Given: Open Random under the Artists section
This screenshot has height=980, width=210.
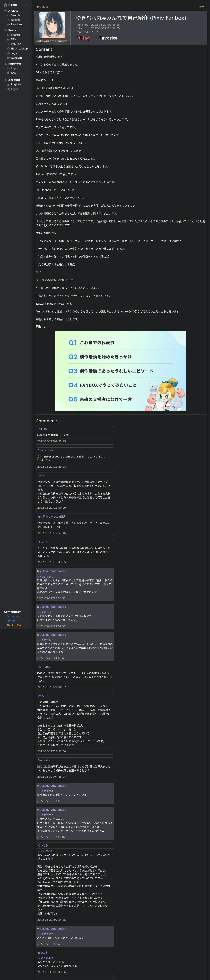Looking at the screenshot, I should [16, 24].
